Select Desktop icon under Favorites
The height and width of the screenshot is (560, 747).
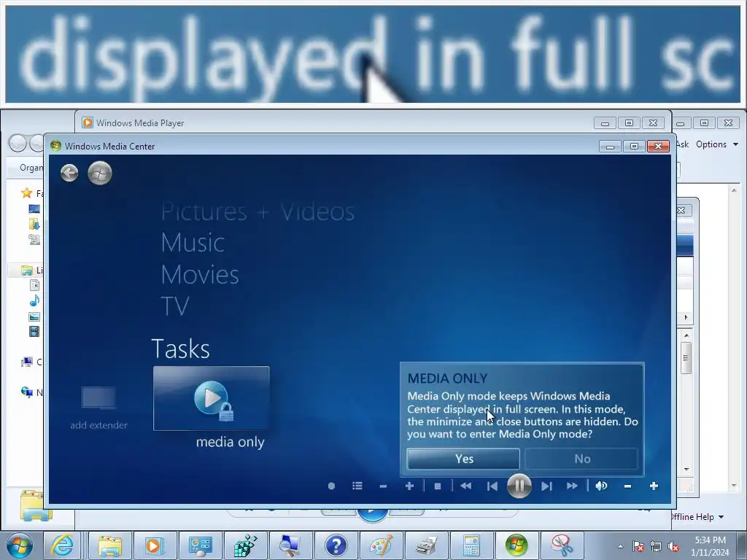tap(34, 209)
